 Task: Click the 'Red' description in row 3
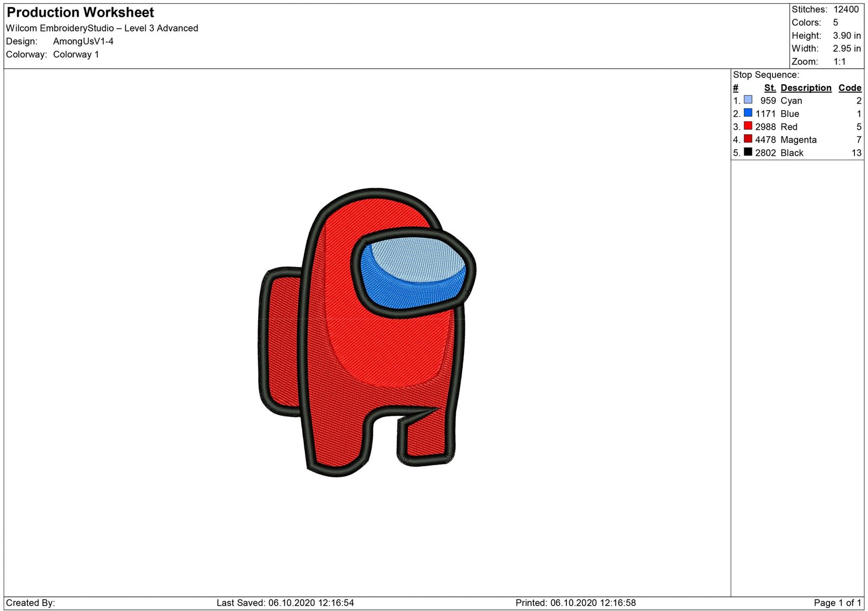(x=789, y=127)
